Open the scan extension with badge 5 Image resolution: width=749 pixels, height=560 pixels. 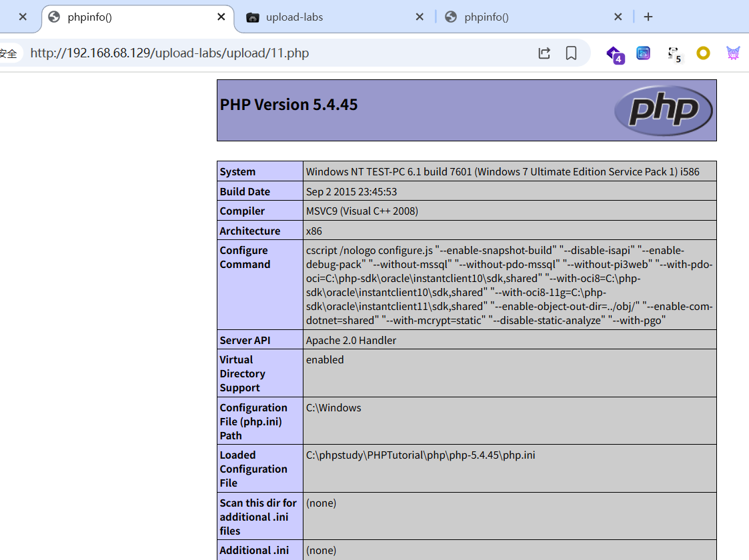674,55
